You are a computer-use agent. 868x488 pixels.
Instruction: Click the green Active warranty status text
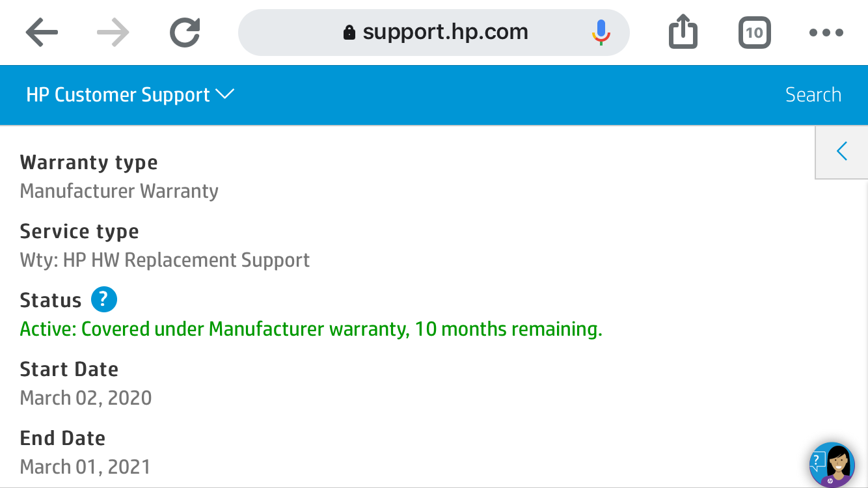[311, 329]
